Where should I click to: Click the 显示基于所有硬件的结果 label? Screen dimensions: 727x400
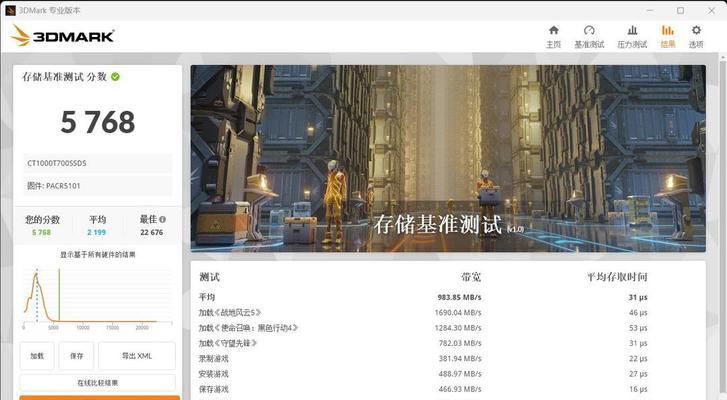pyautogui.click(x=97, y=254)
